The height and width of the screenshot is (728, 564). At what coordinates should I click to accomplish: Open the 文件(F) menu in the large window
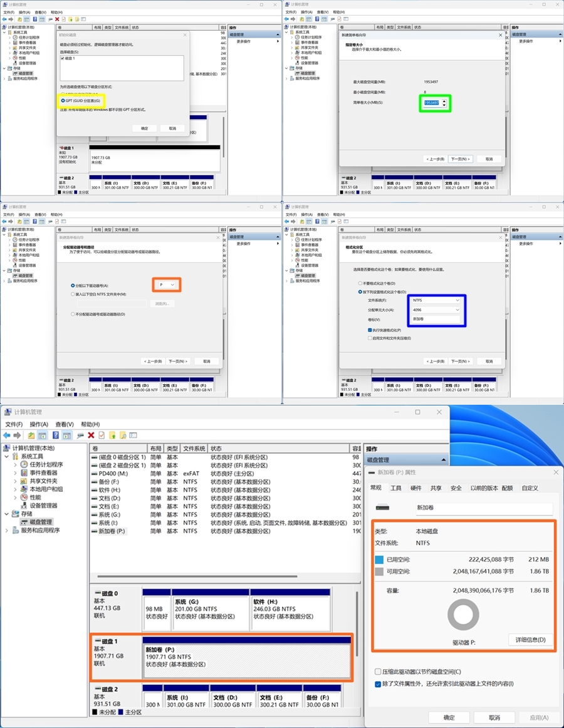[14, 424]
